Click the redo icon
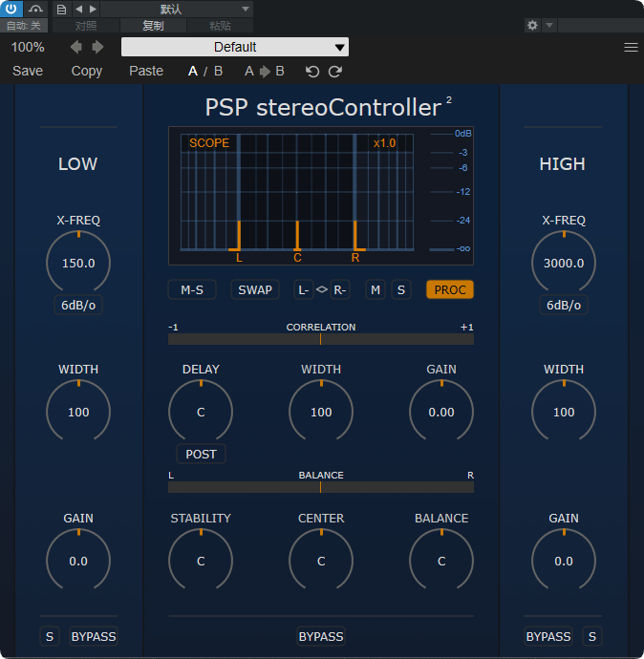644x659 pixels. pos(335,72)
